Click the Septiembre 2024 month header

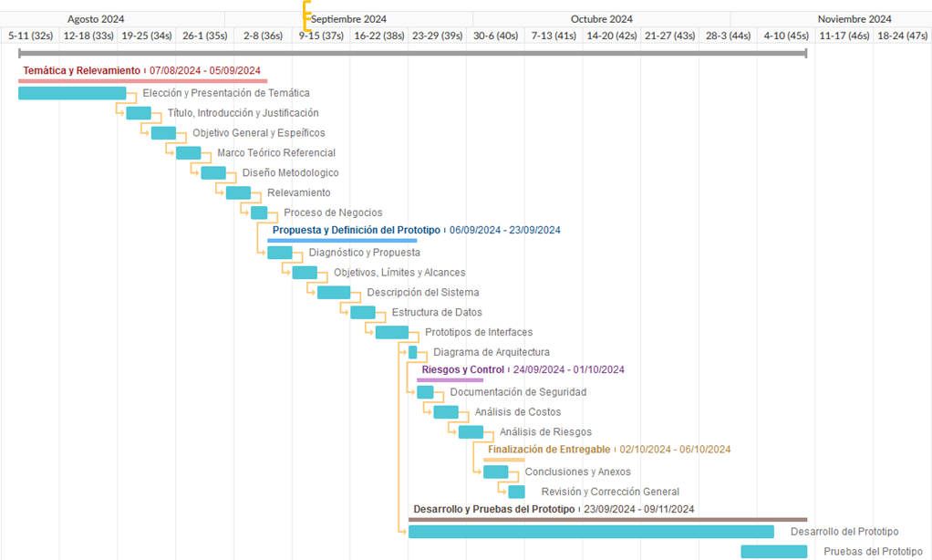pyautogui.click(x=348, y=19)
